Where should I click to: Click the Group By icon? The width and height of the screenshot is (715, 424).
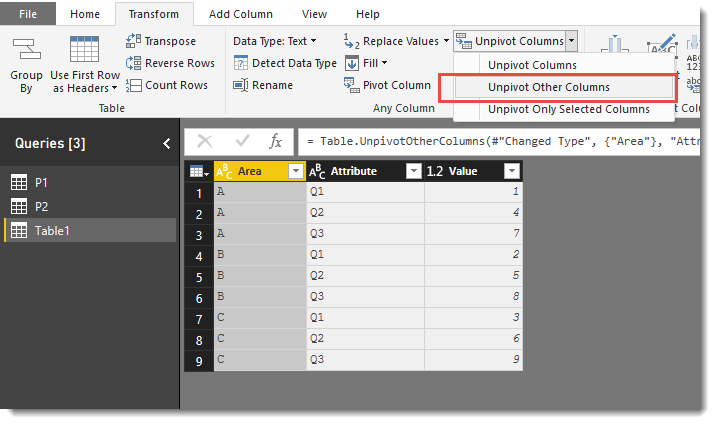[x=26, y=49]
